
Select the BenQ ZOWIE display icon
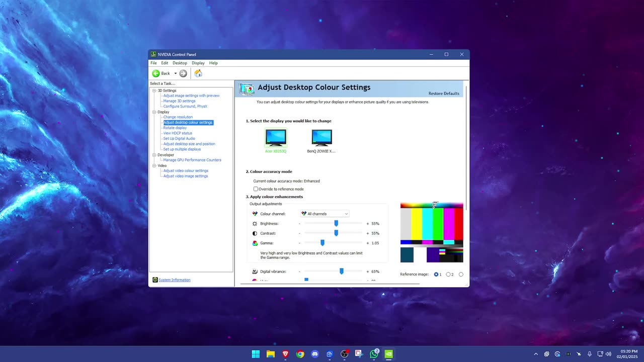pos(321,138)
